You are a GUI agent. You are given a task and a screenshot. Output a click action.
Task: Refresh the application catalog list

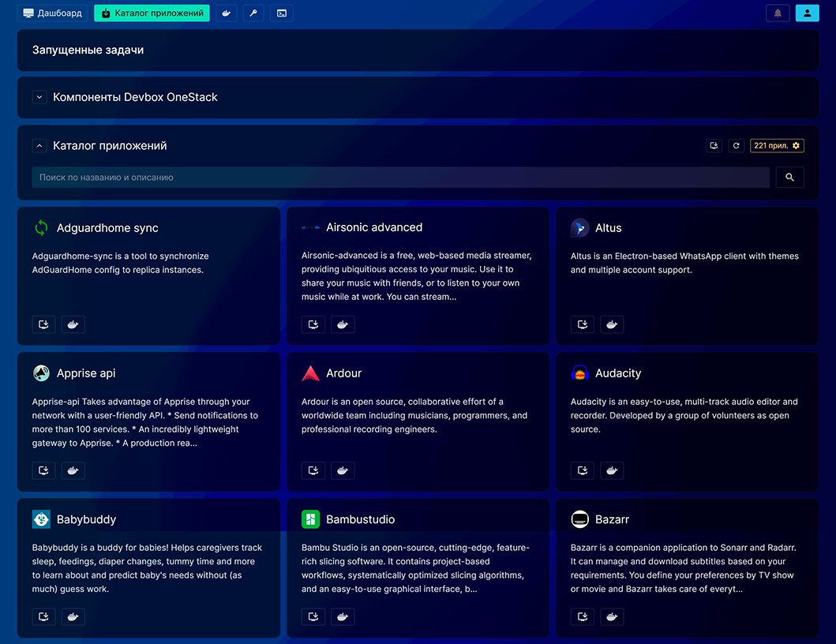tap(736, 146)
